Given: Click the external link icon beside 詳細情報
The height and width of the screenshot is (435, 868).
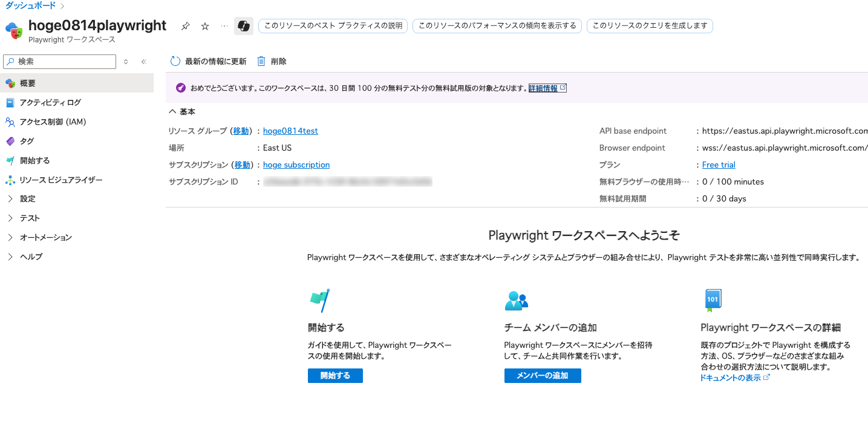Looking at the screenshot, I should coord(563,88).
